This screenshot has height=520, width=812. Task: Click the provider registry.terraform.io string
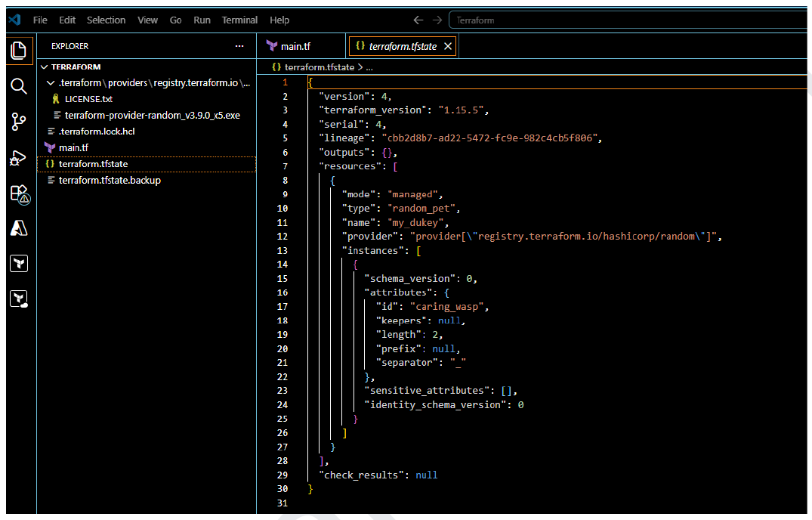coord(563,237)
